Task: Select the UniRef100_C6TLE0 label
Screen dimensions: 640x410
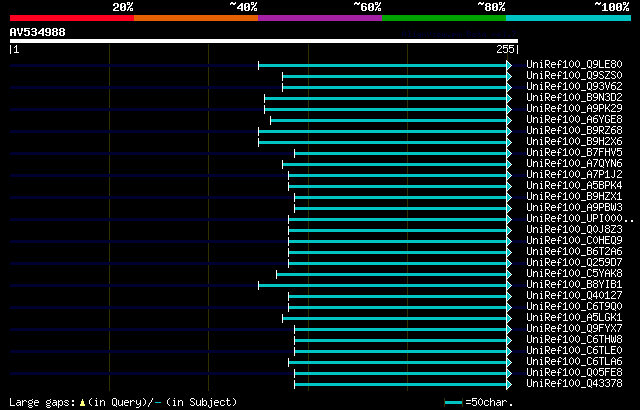Action: 574,351
